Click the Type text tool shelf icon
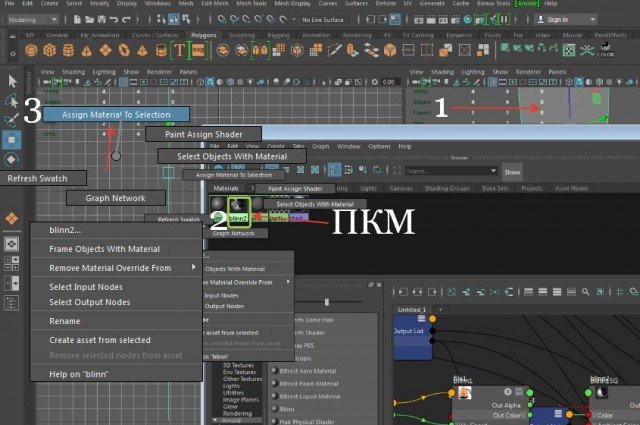Viewport: 640px width, 425px height. pyautogui.click(x=180, y=50)
